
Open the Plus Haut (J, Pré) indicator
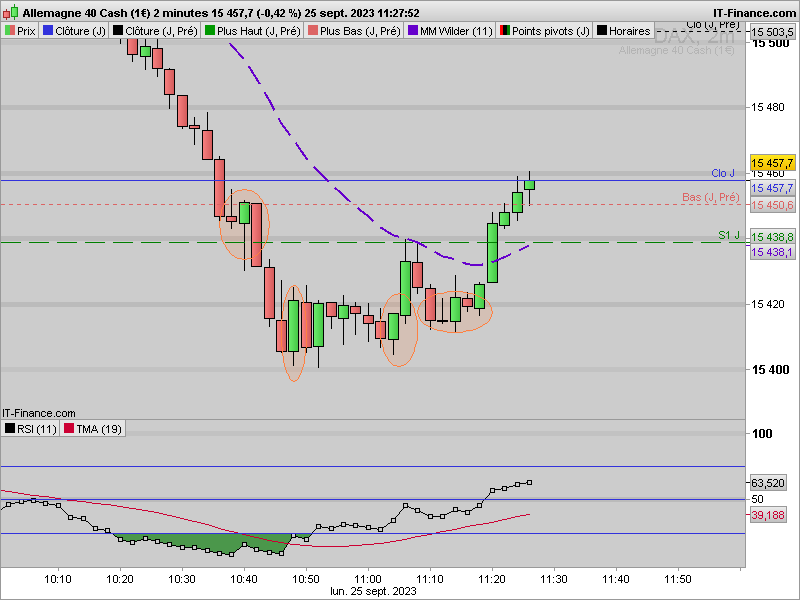252,31
